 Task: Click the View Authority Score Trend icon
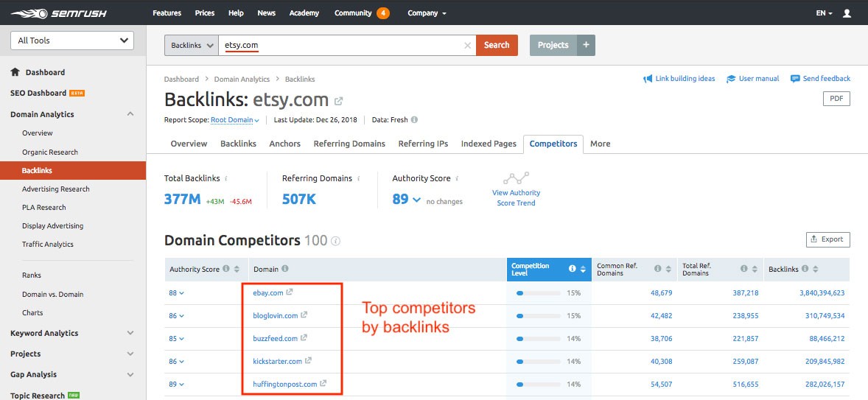point(516,179)
